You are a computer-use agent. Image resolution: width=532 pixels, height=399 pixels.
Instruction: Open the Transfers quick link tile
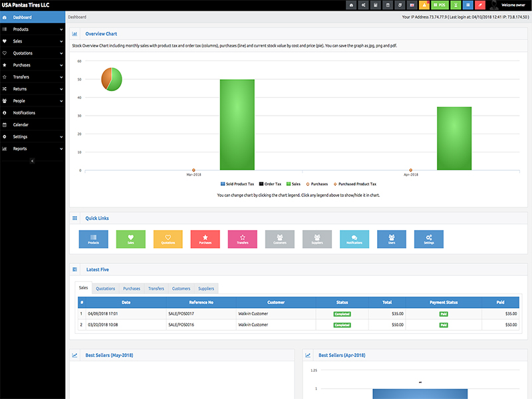(x=242, y=239)
